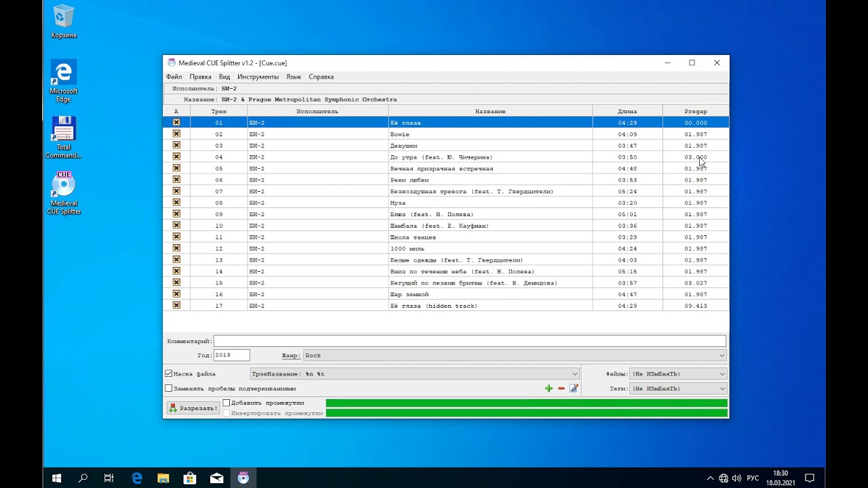
Task: Click the Год field showing 2013
Action: click(231, 355)
